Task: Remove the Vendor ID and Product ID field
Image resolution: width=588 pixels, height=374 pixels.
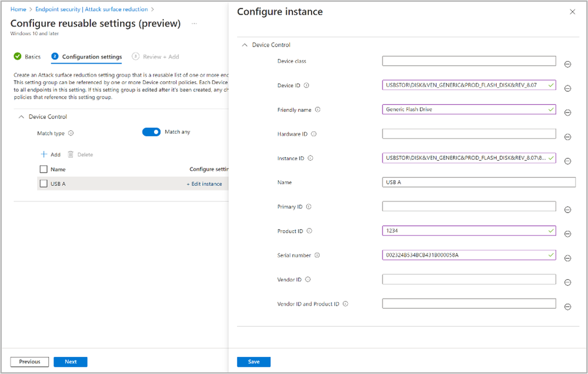Action: point(567,307)
